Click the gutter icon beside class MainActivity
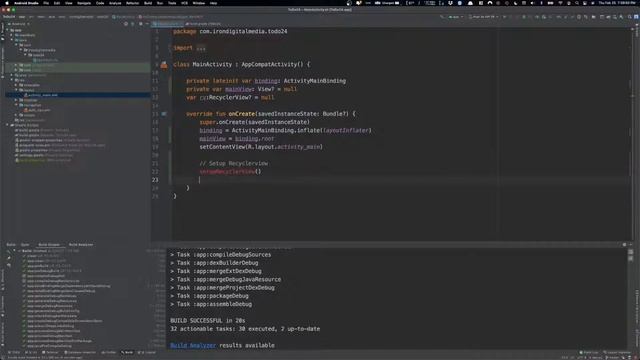The image size is (640, 360). click(x=164, y=64)
